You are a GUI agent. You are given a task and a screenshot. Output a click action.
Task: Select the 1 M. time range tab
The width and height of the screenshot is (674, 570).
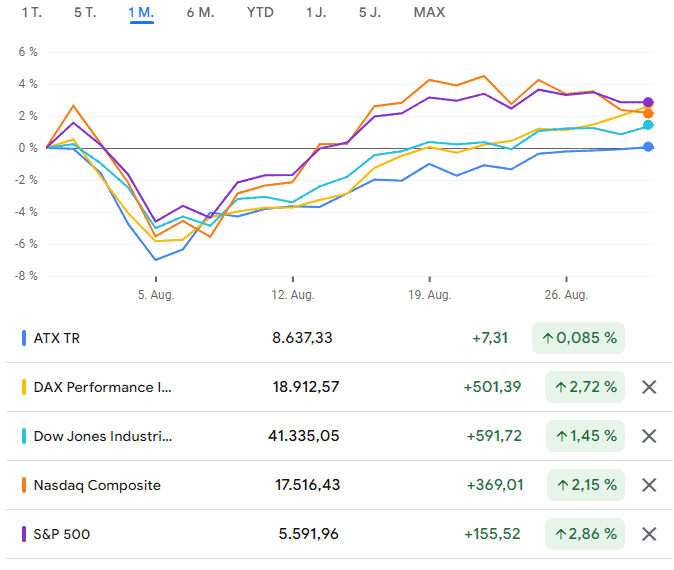click(x=141, y=12)
